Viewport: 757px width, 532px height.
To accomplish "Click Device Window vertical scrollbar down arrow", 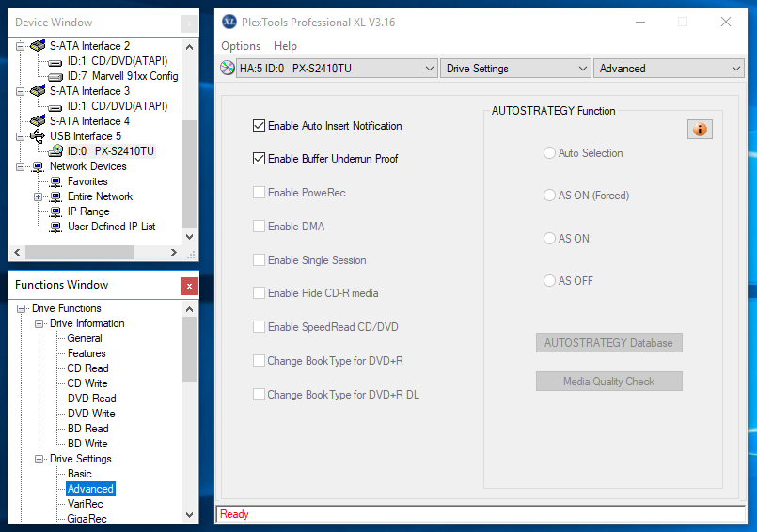I will pyautogui.click(x=189, y=237).
